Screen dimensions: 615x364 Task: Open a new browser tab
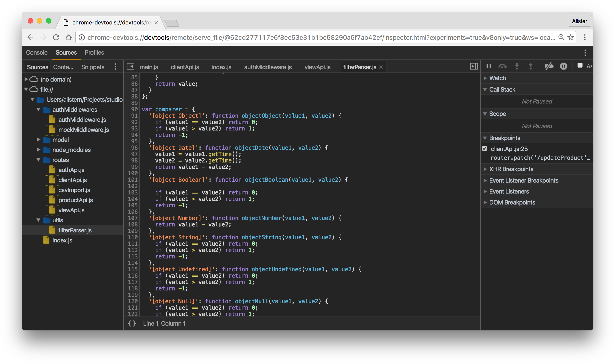pos(172,23)
